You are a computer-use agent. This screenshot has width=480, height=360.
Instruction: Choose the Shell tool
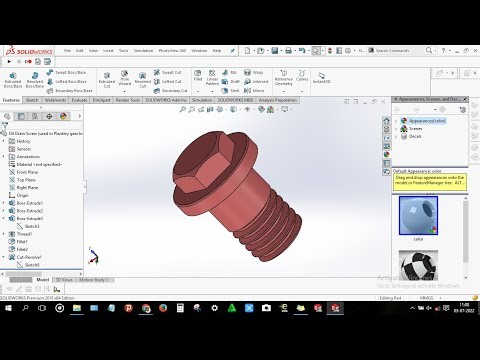[231, 91]
